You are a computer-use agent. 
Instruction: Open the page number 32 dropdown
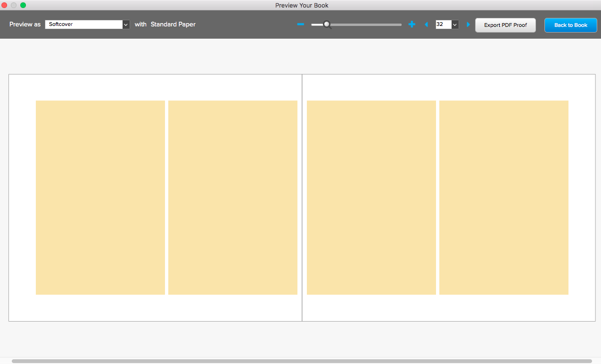point(455,25)
